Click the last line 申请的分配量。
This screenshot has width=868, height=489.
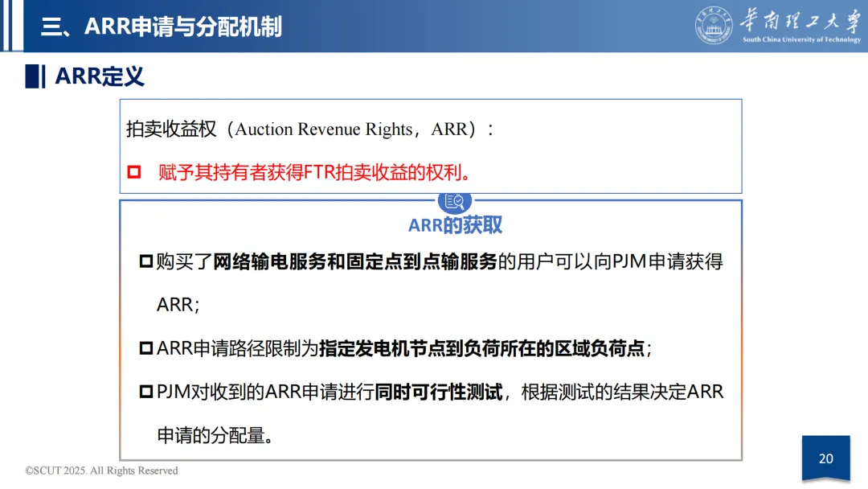click(x=215, y=435)
